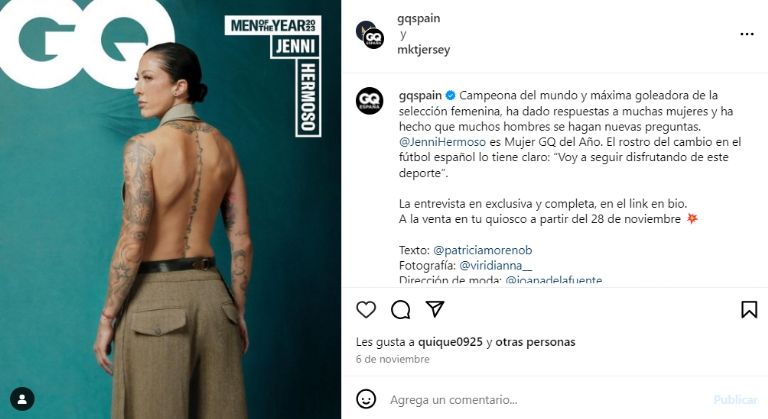Share the post with the paper plane icon
Image resolution: width=768 pixels, height=419 pixels.
coord(435,309)
